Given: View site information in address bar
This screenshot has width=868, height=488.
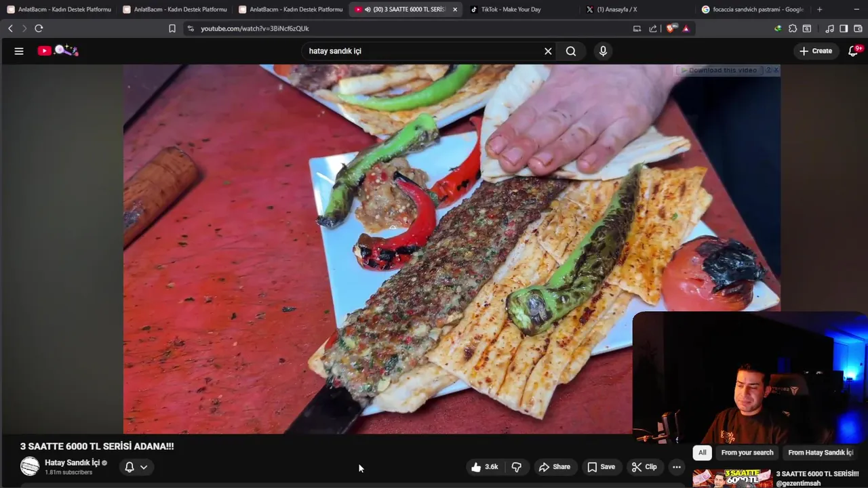Looking at the screenshot, I should (x=191, y=28).
